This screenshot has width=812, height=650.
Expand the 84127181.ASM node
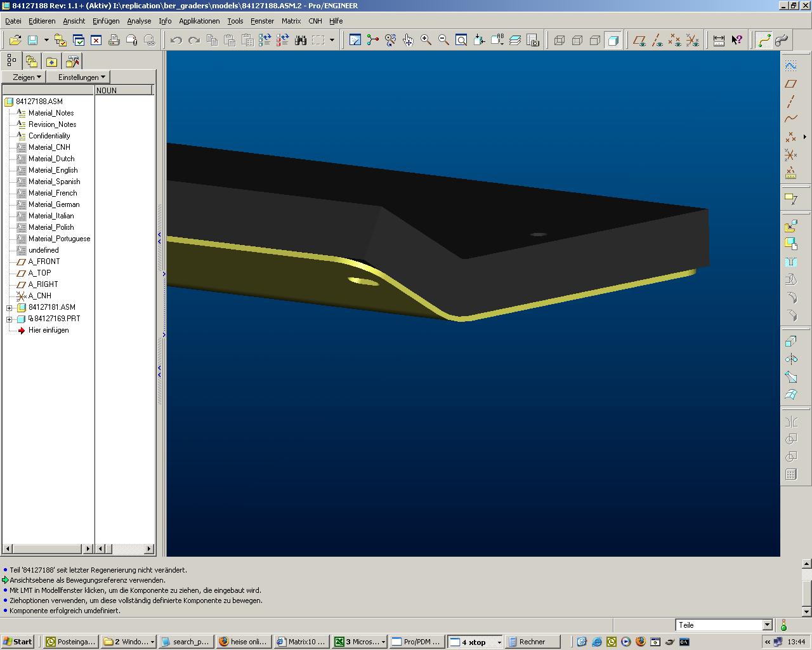pyautogui.click(x=10, y=308)
